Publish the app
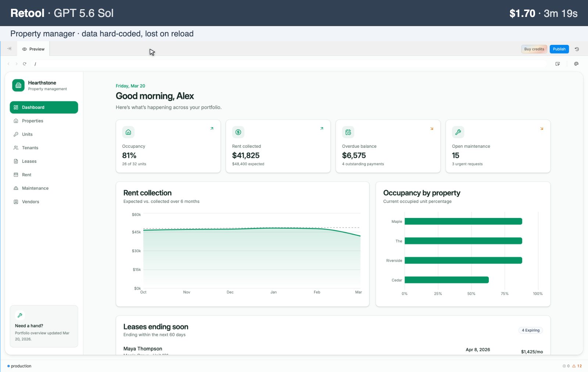Image resolution: width=588 pixels, height=372 pixels. [559, 49]
